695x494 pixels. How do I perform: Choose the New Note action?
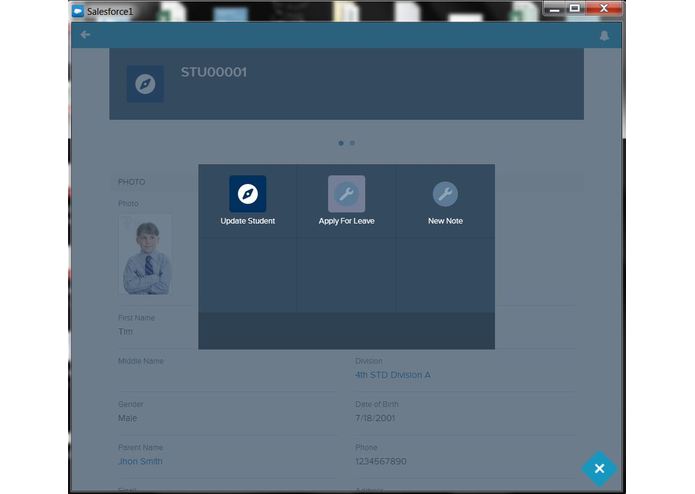pyautogui.click(x=445, y=201)
